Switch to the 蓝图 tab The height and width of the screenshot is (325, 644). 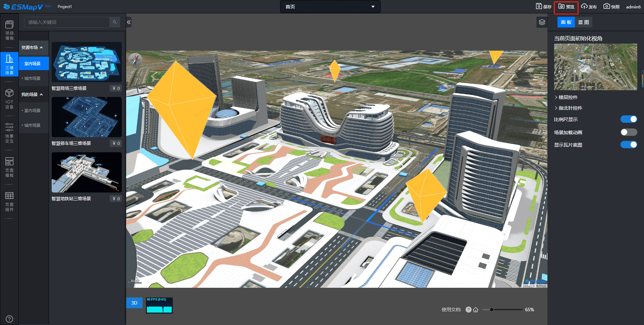[583, 22]
